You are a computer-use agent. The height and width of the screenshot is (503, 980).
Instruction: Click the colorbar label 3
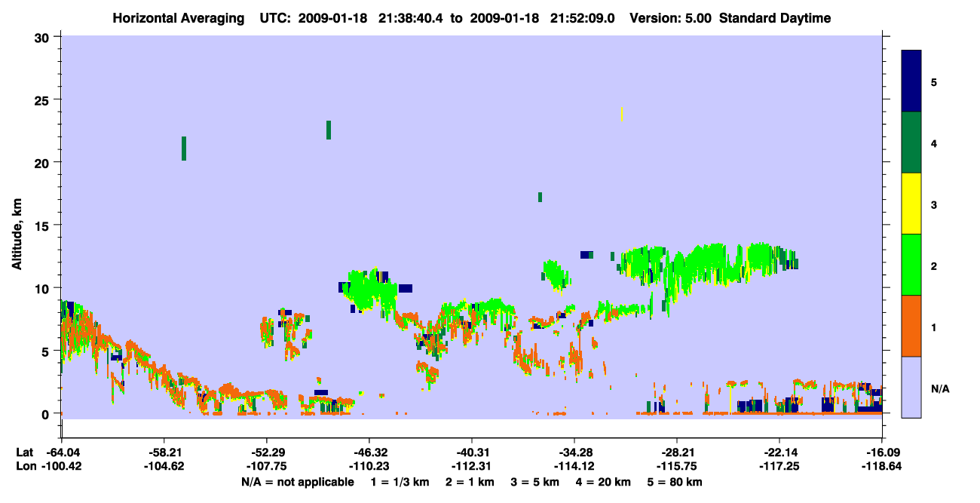tap(934, 204)
